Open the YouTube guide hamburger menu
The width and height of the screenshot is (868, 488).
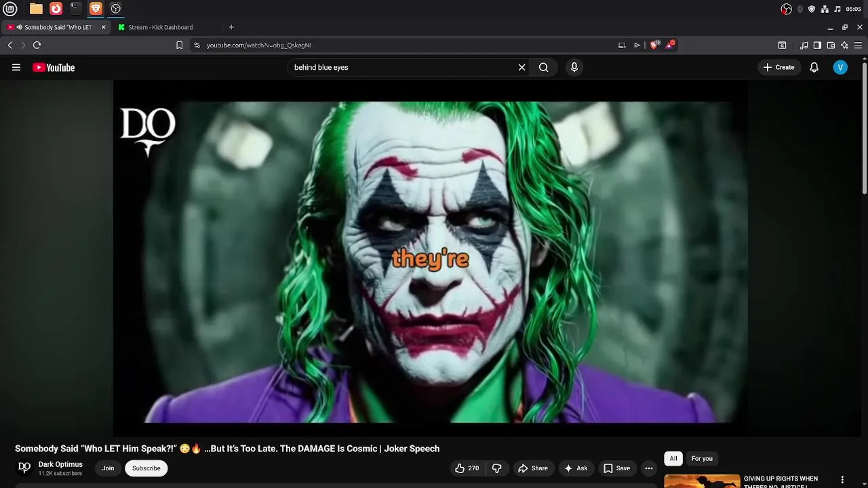tap(16, 67)
